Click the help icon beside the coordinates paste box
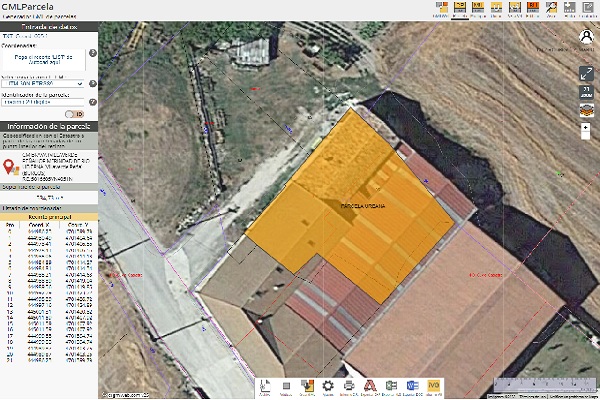The width and height of the screenshot is (600, 400). tap(93, 53)
